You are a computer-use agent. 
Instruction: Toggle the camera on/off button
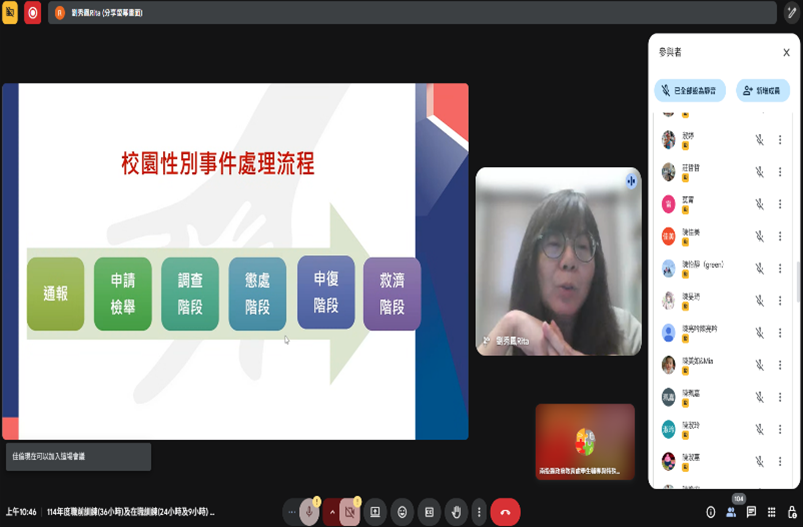coord(350,511)
